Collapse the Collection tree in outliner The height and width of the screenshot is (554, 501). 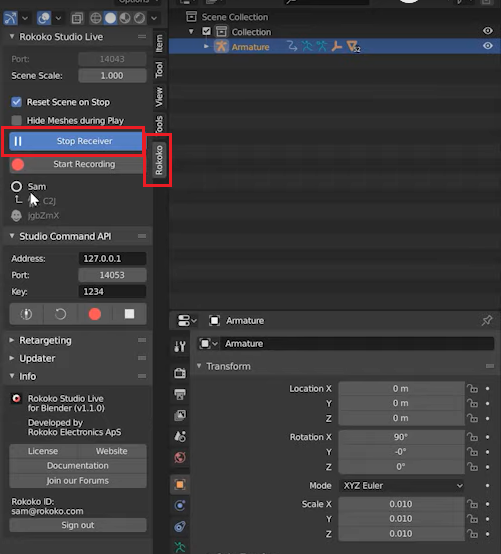(191, 32)
